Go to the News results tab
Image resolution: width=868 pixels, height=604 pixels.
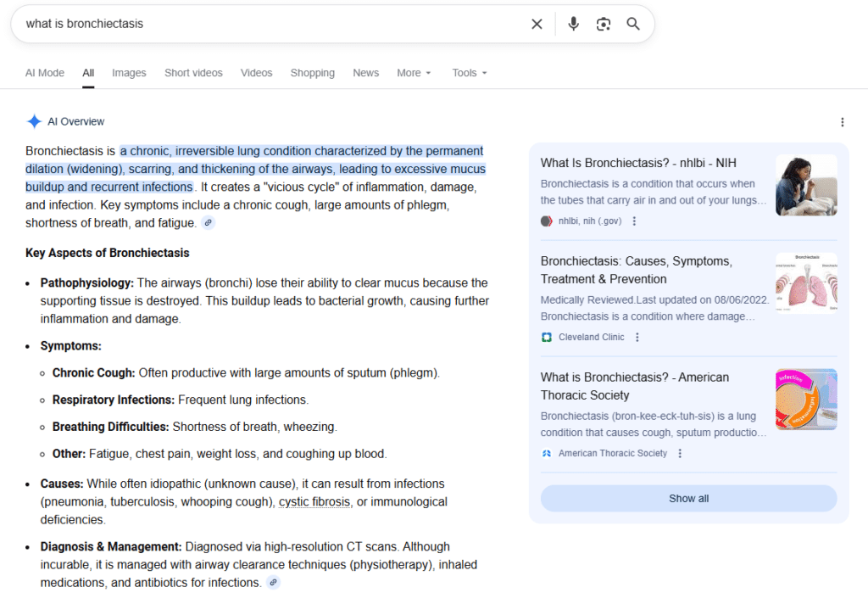[365, 73]
